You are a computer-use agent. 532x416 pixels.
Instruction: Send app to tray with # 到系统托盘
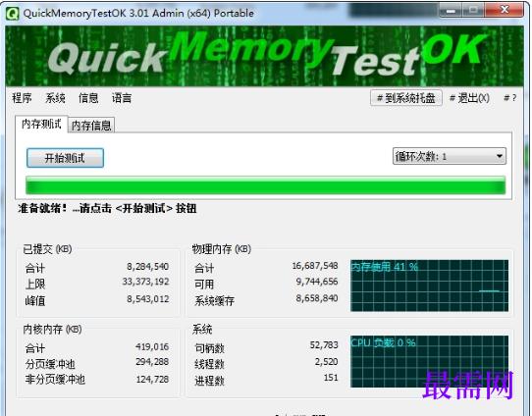[x=406, y=98]
